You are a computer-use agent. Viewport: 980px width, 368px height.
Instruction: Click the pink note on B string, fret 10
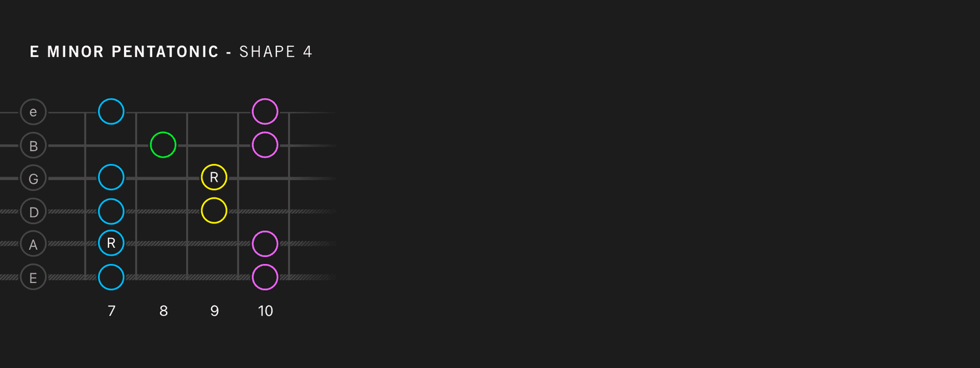point(265,144)
